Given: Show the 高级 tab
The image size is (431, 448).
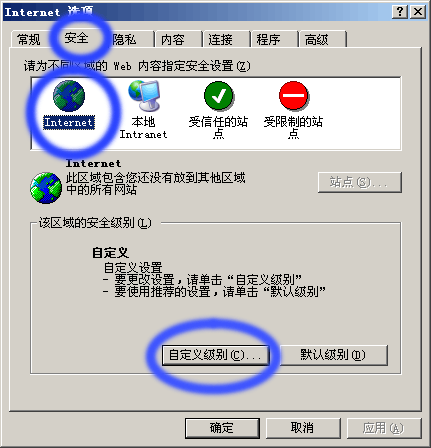Looking at the screenshot, I should [x=317, y=39].
